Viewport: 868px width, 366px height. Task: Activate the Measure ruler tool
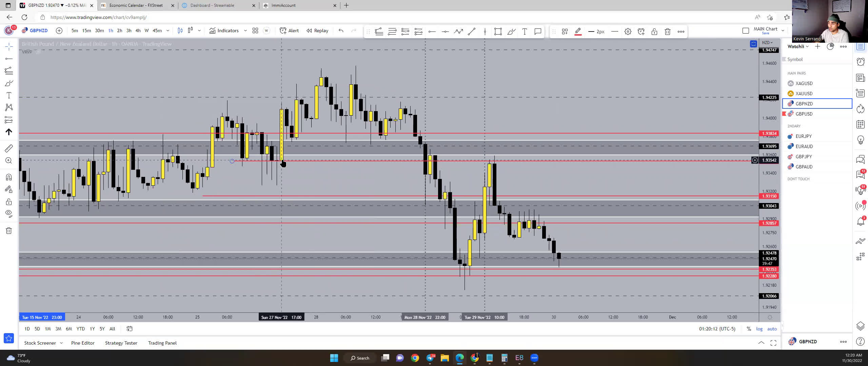8,148
